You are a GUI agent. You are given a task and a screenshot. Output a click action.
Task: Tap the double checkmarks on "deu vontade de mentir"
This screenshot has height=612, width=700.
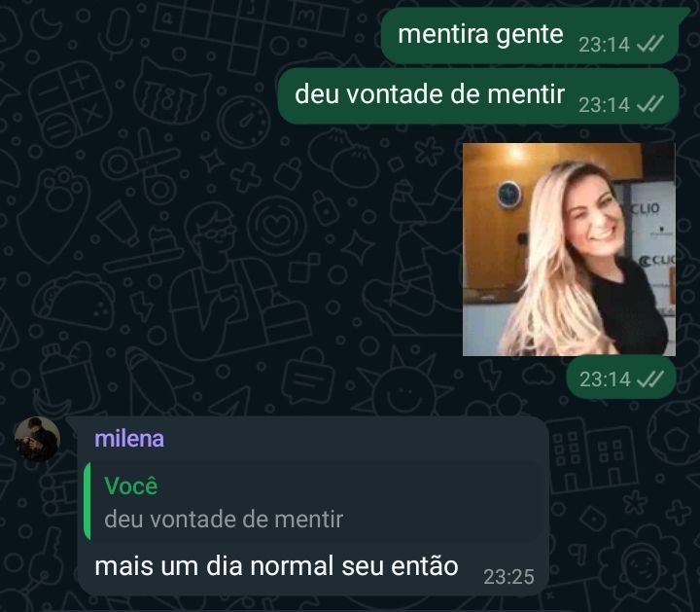coord(650,104)
